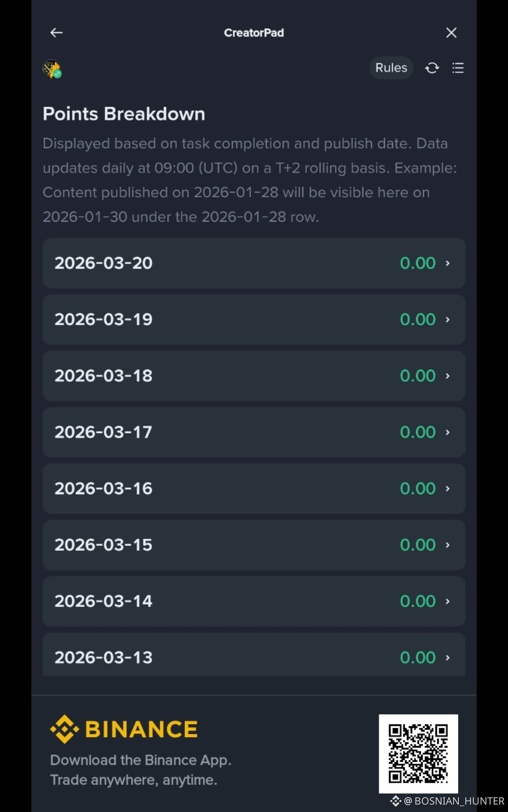
Task: Tap the 0.00 value for 2026-03-15
Action: click(x=418, y=545)
